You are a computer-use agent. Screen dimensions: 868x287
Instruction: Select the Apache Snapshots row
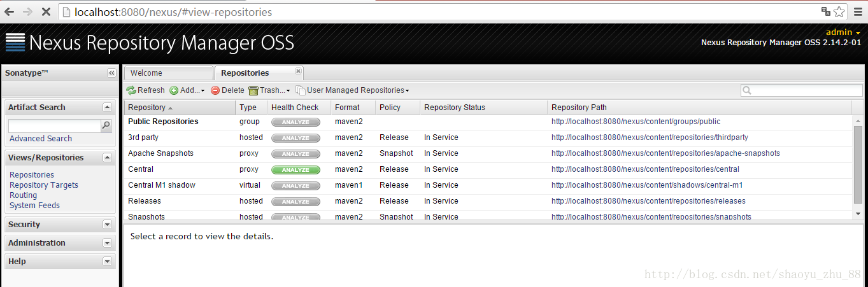click(488, 153)
